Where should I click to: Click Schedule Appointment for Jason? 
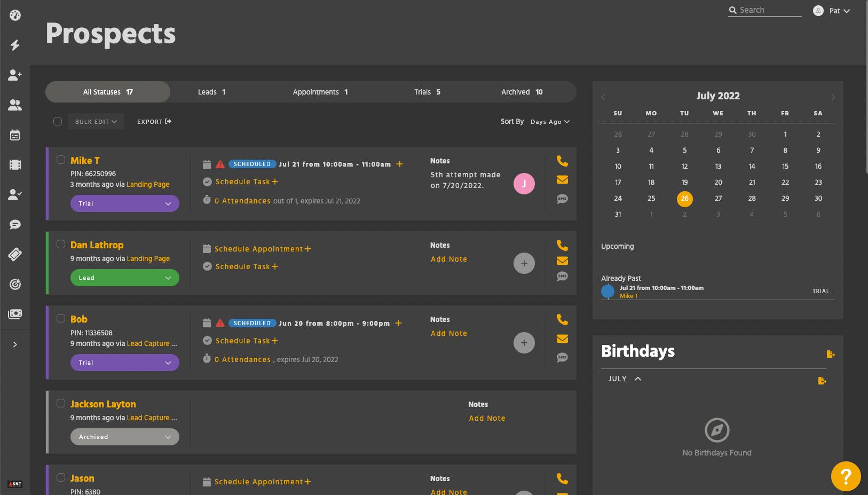[263, 482]
